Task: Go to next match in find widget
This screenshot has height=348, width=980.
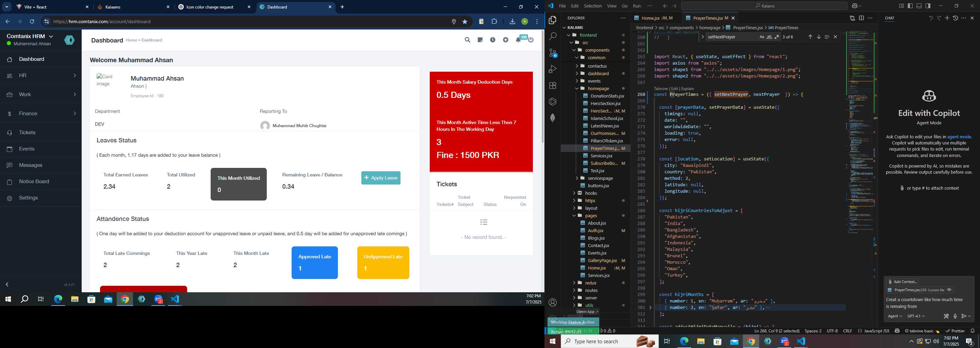Action: click(x=819, y=37)
